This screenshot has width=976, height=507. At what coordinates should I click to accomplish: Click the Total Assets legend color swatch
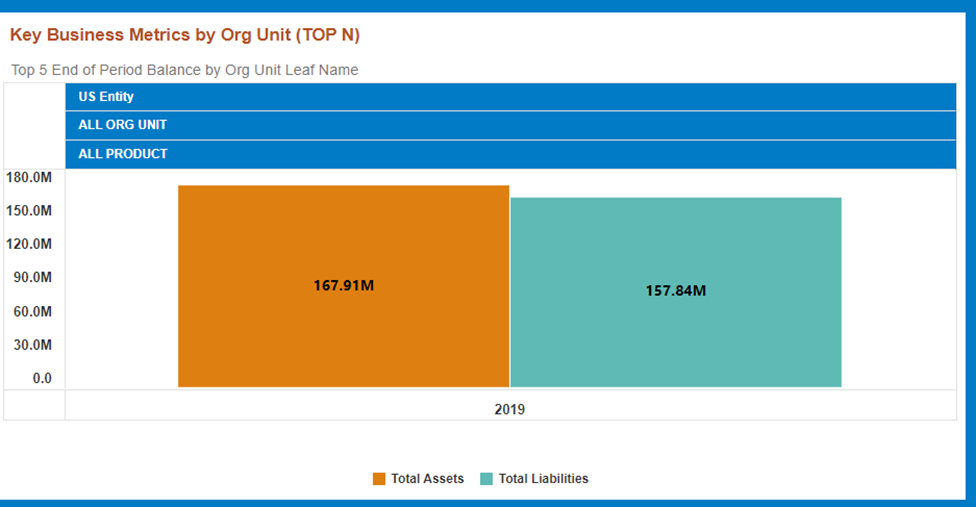(x=379, y=479)
